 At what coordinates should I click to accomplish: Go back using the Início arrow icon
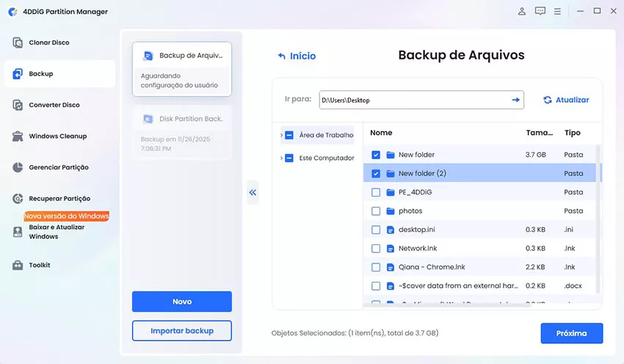click(x=282, y=56)
